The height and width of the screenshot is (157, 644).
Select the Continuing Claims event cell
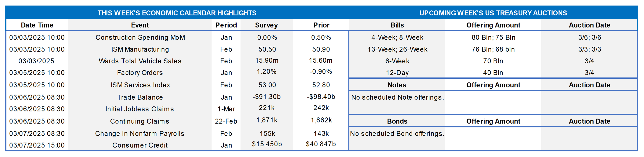click(140, 121)
